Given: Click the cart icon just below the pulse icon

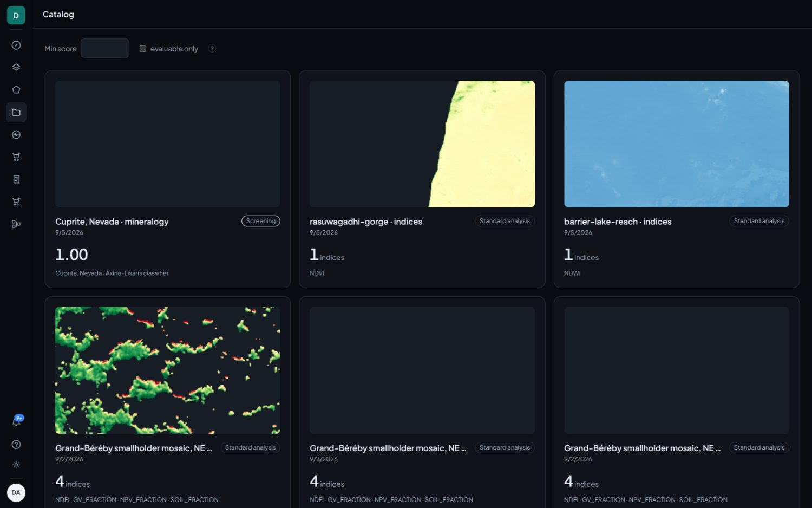Looking at the screenshot, I should [x=16, y=157].
